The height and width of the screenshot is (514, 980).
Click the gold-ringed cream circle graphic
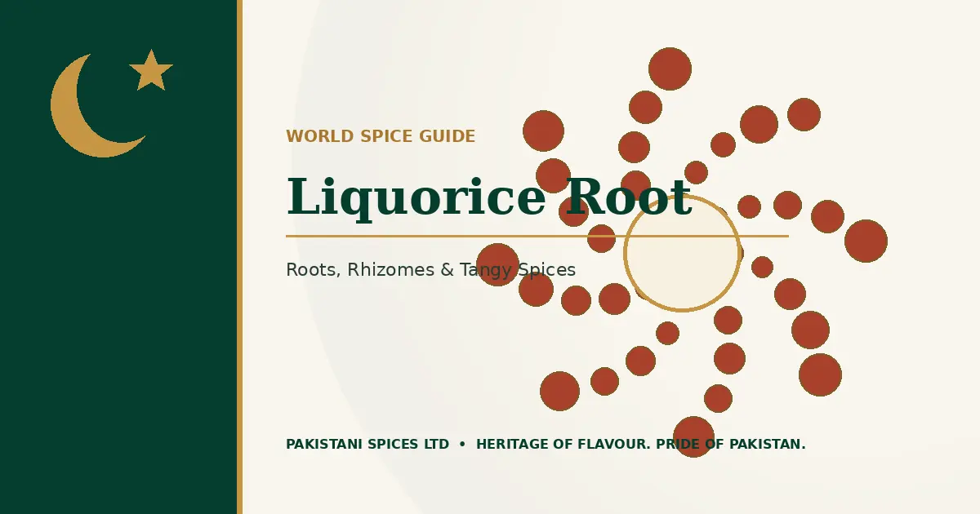[x=682, y=253]
